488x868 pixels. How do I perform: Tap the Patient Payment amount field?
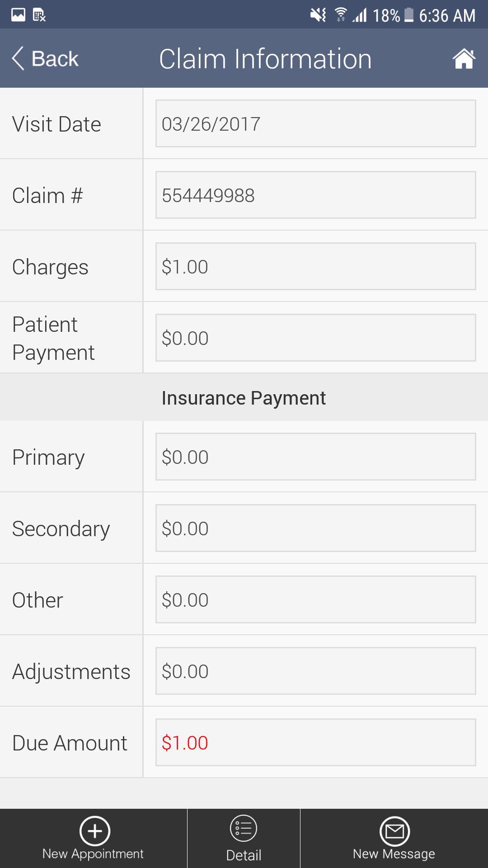pyautogui.click(x=315, y=338)
